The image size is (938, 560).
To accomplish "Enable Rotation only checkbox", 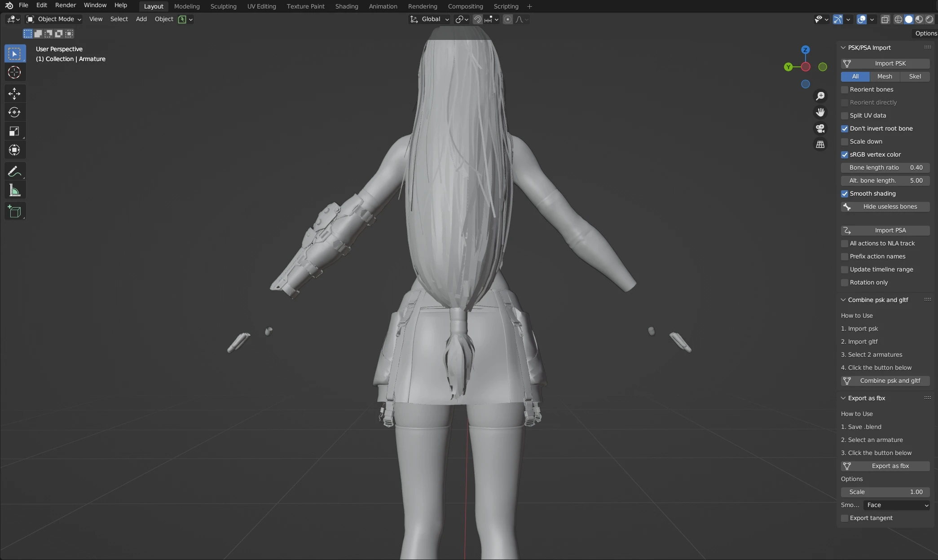I will coord(845,283).
